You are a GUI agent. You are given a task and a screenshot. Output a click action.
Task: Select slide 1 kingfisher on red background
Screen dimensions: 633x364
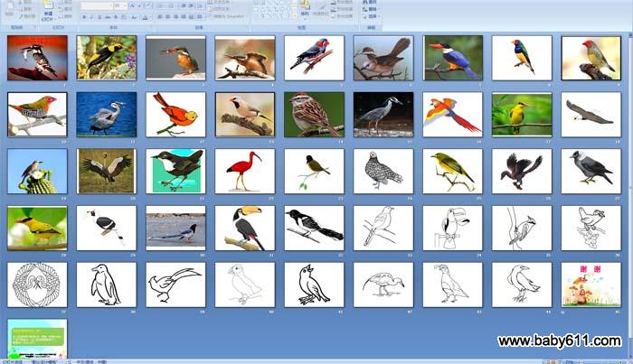pos(37,58)
